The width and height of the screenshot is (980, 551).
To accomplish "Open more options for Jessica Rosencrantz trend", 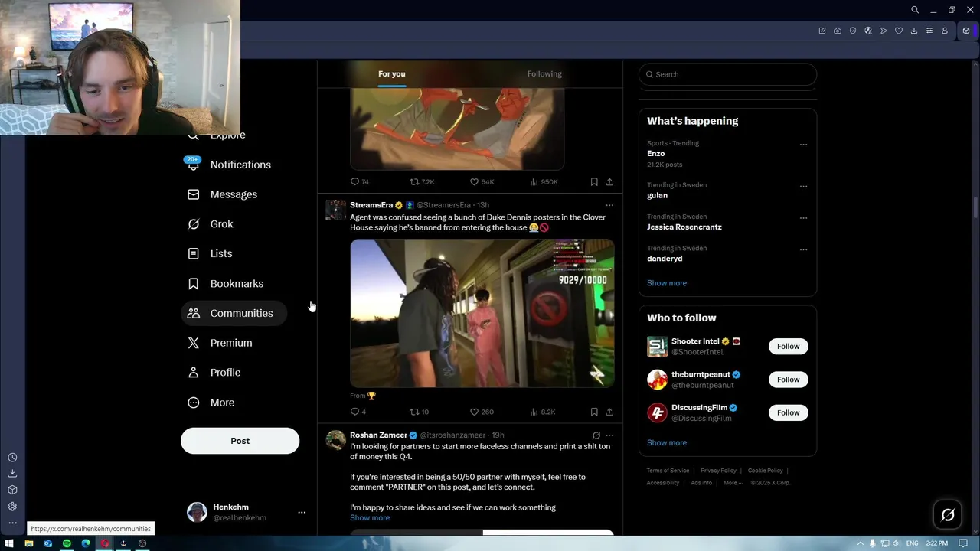I will pyautogui.click(x=803, y=218).
